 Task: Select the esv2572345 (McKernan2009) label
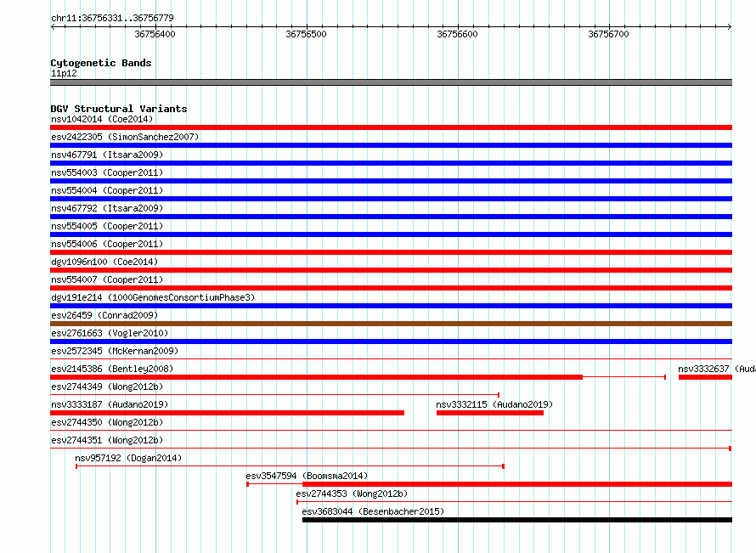pyautogui.click(x=115, y=351)
